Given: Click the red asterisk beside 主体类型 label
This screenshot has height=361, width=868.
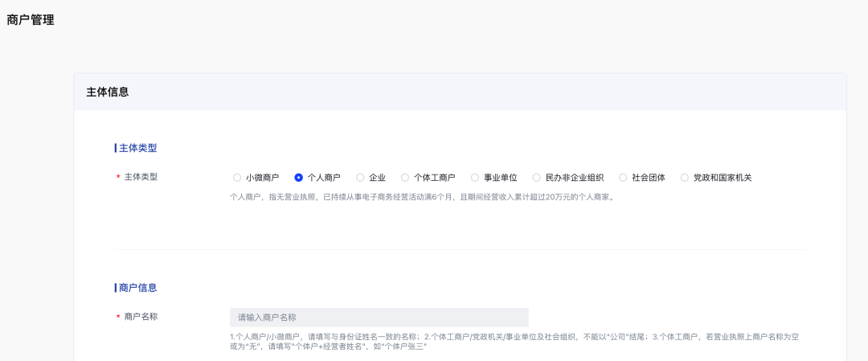Looking at the screenshot, I should (x=118, y=178).
